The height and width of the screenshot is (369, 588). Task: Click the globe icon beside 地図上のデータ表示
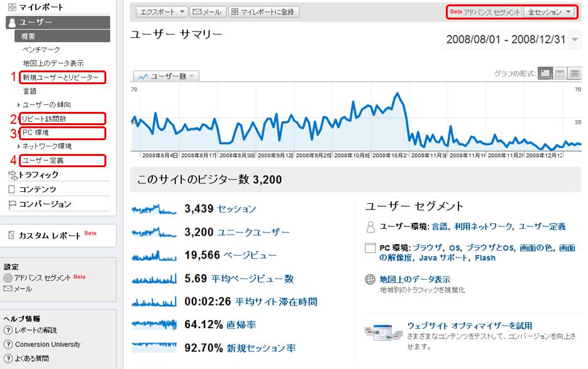point(370,279)
